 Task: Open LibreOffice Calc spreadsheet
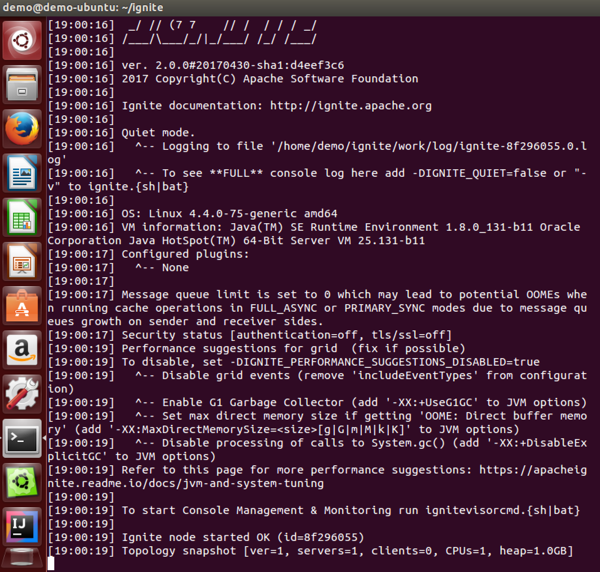click(x=22, y=217)
